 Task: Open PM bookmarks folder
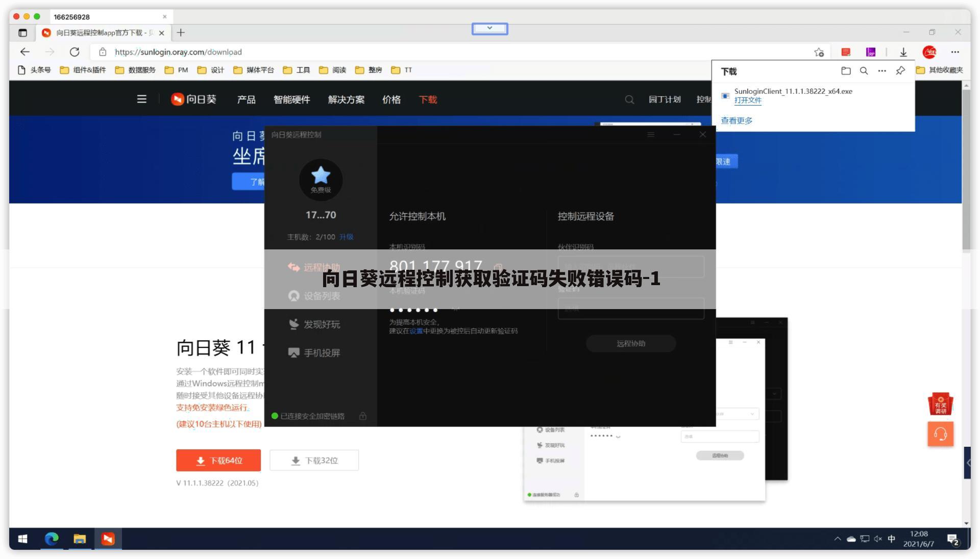coord(177,70)
